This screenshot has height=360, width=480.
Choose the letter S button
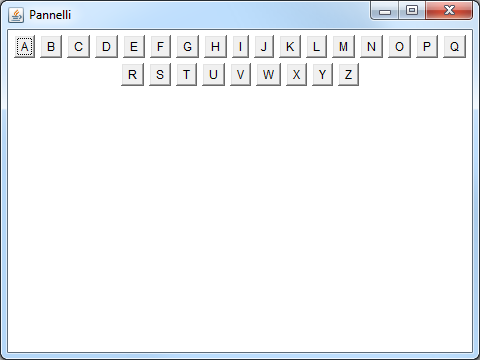point(160,74)
